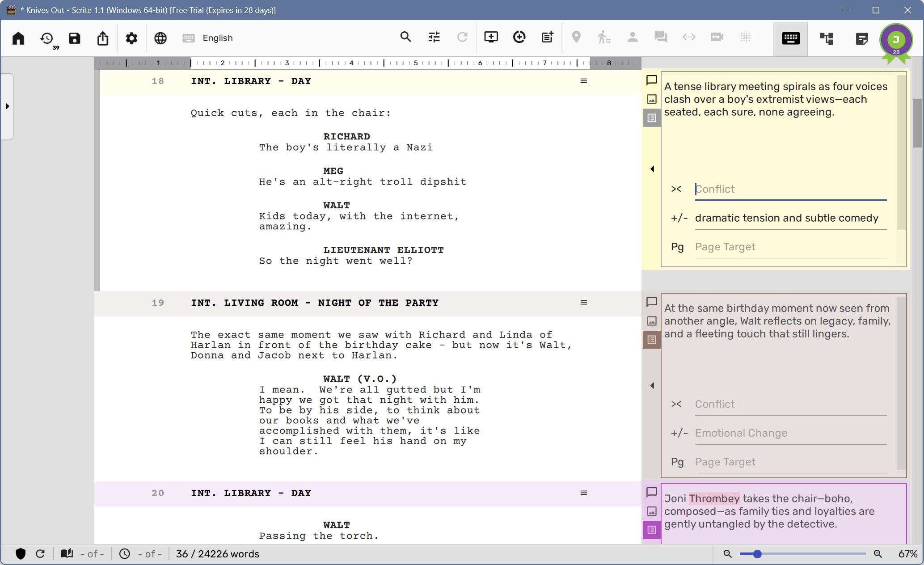Open search with magnifier icon
Image resolution: width=924 pixels, height=565 pixels.
click(405, 37)
